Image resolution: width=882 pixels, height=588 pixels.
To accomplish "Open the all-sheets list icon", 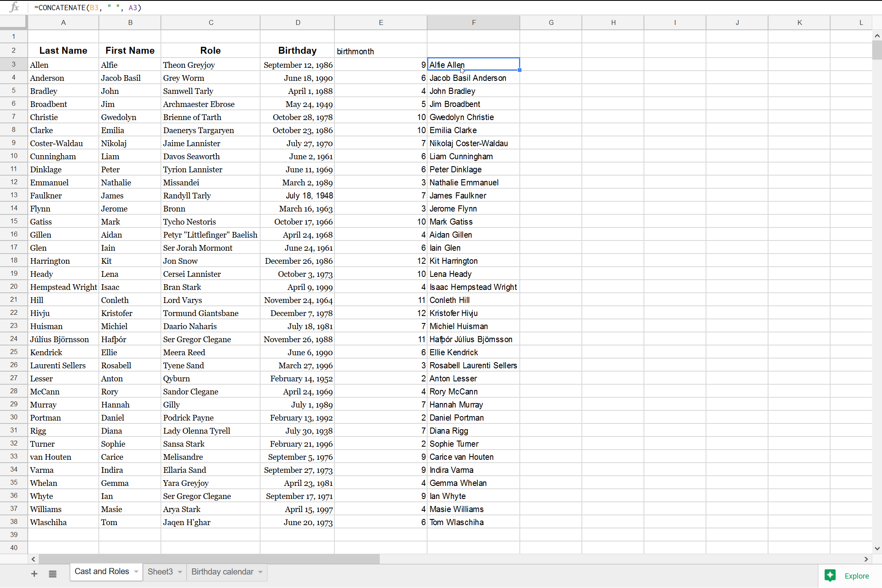I will [x=53, y=573].
